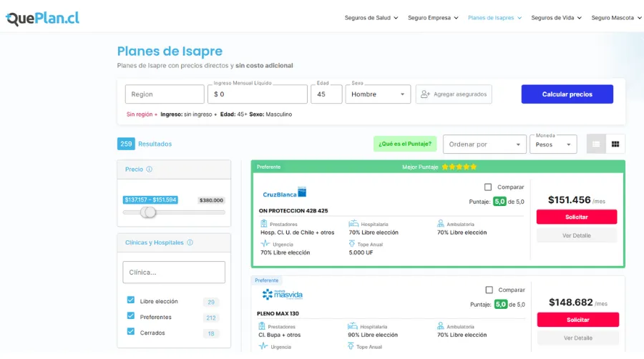Viewport: 644px width, 359px height.
Task: Click the Preferente tag on Nueva Masvida card
Action: point(267,280)
